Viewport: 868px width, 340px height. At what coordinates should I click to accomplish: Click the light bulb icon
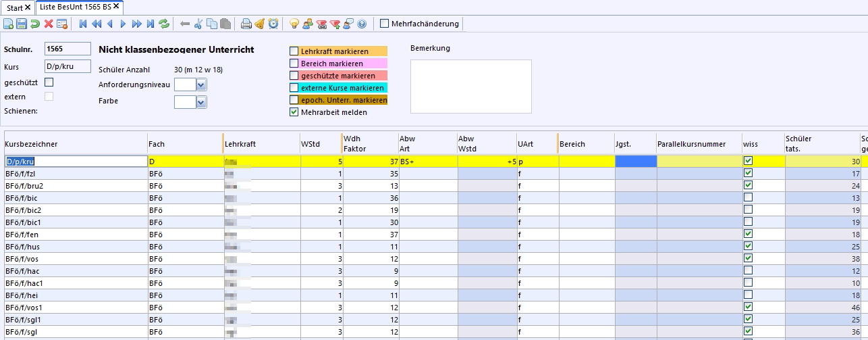[294, 24]
